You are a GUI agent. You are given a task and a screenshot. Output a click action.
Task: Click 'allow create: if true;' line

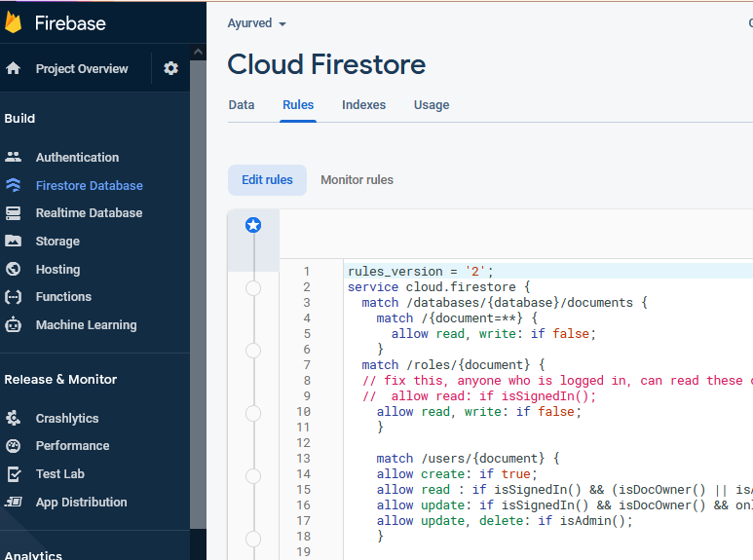456,474
